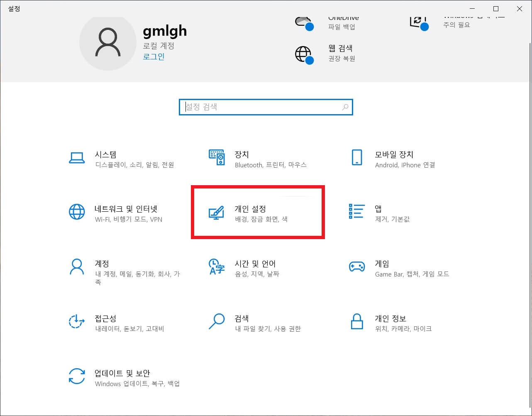Open the 개인 설정 category label
The image size is (532, 416).
click(250, 209)
